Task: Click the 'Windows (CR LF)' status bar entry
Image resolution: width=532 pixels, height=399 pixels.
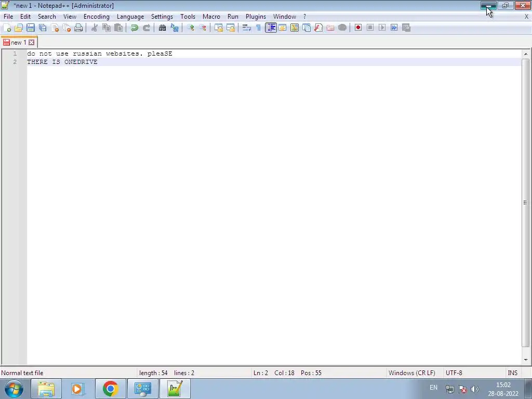Action: click(x=412, y=373)
